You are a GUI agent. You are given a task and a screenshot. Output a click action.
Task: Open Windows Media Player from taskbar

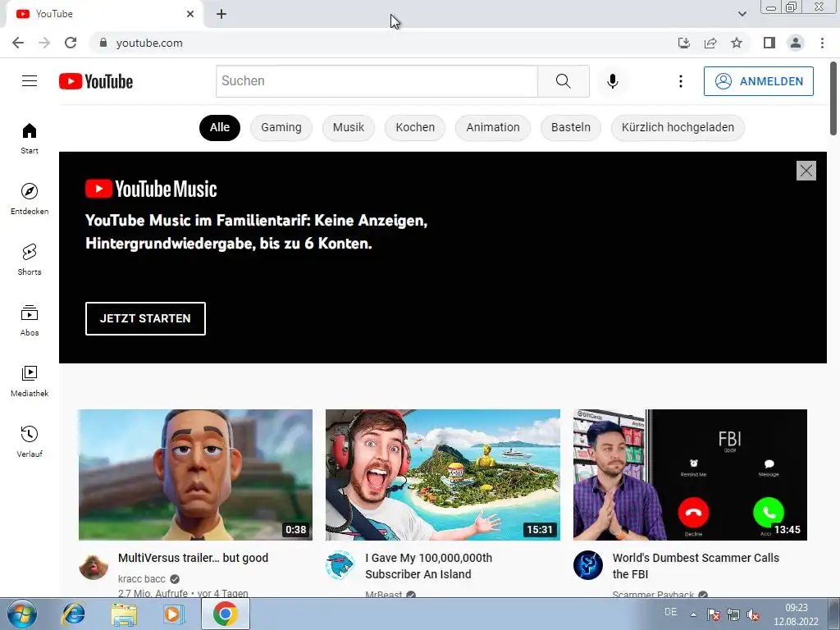point(174,614)
